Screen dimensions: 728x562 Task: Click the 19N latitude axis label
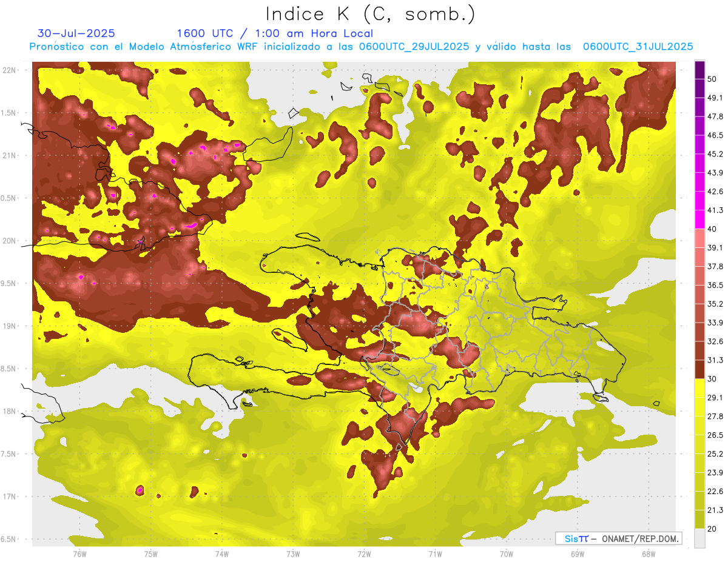click(10, 326)
